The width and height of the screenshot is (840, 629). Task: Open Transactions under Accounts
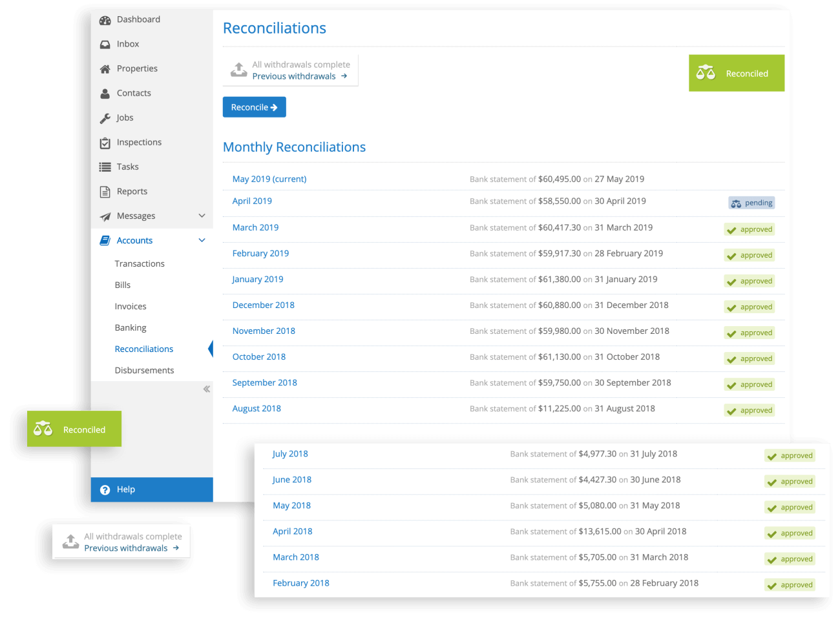140,263
